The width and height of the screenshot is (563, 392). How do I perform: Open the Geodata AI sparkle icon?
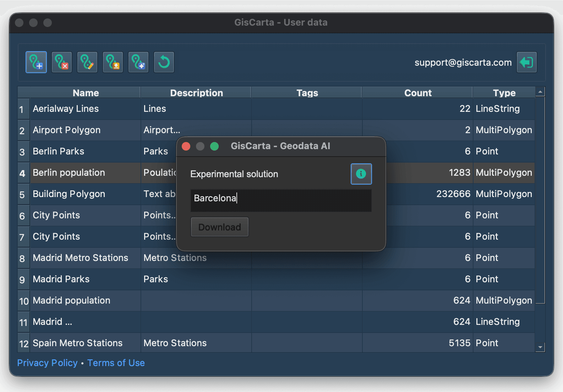click(x=138, y=62)
